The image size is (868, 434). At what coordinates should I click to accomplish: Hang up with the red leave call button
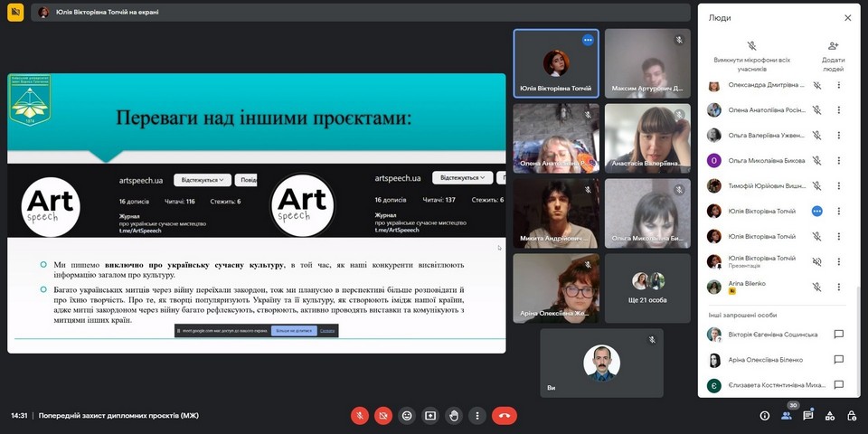[x=504, y=416]
